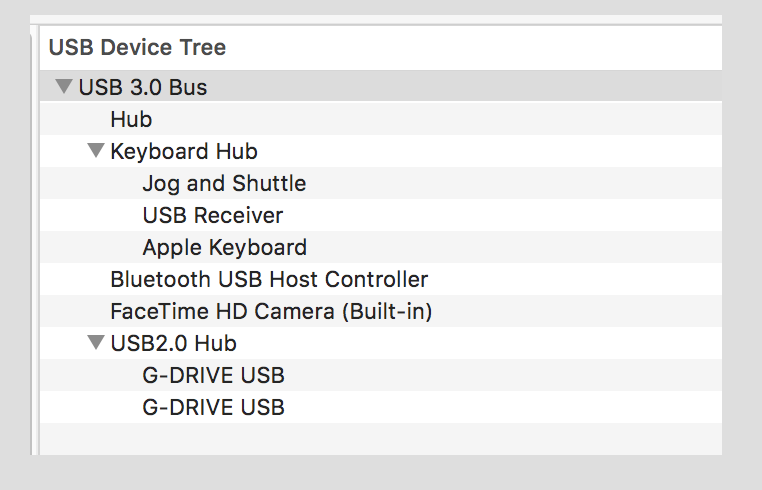
Task: Click the USB Device Tree column header
Action: (137, 47)
